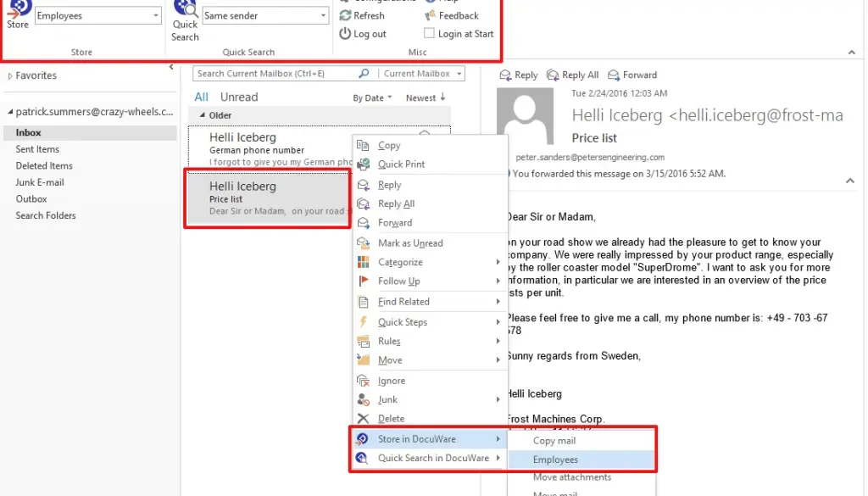
Task: Click the Reply All icon in context menu
Action: tap(363, 203)
